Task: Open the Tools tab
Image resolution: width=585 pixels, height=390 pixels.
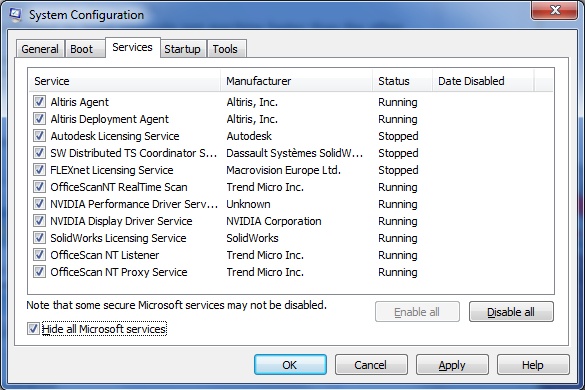Action: [225, 49]
